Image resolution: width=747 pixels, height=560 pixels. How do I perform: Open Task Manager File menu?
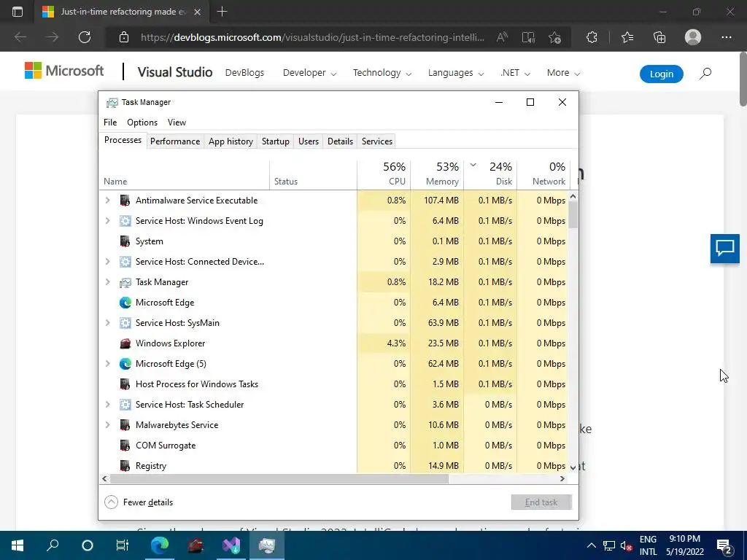[x=110, y=122]
